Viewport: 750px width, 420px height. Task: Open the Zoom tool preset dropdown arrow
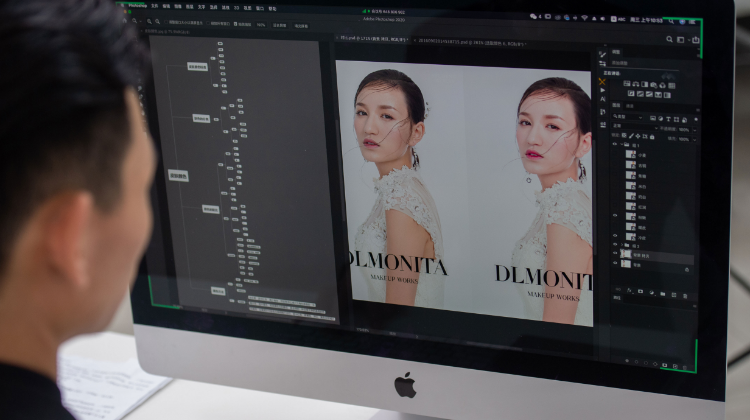tap(141, 22)
